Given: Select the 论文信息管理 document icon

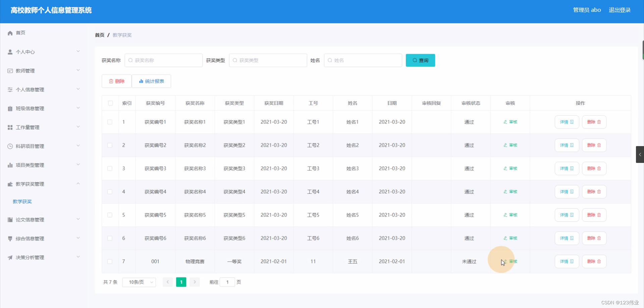Looking at the screenshot, I should pos(10,220).
